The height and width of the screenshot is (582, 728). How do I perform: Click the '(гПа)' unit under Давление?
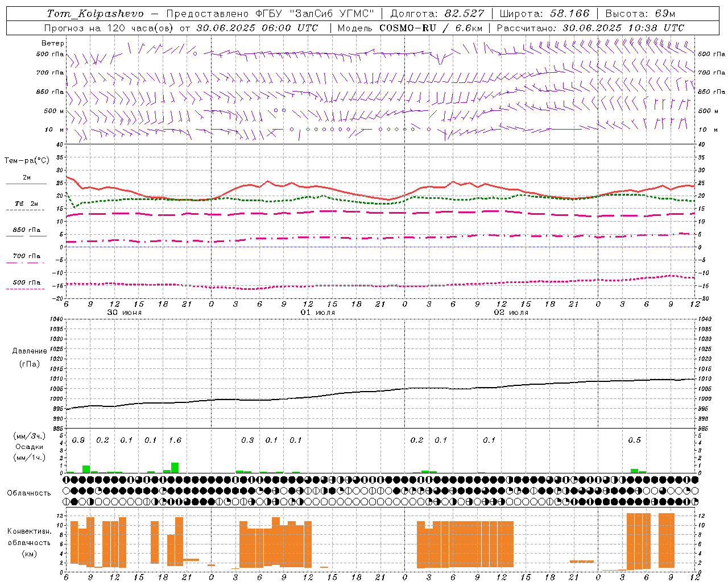coord(30,364)
